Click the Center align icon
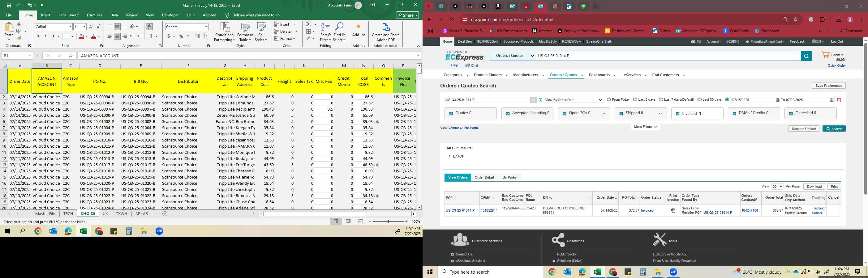The height and width of the screenshot is (278, 868). [117, 36]
